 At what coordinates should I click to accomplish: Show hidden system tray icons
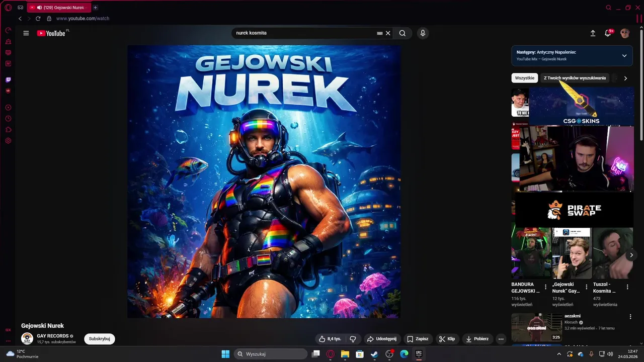[x=558, y=354]
